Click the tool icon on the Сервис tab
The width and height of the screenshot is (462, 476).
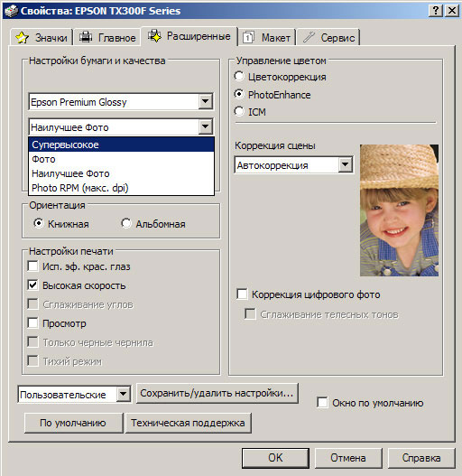click(x=309, y=37)
